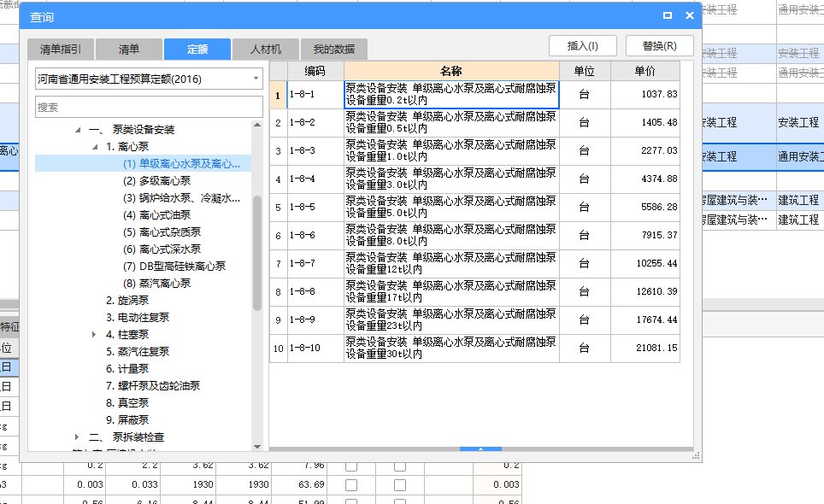Open the 河南省通用安装工程预算定额 dropdown

click(149, 79)
